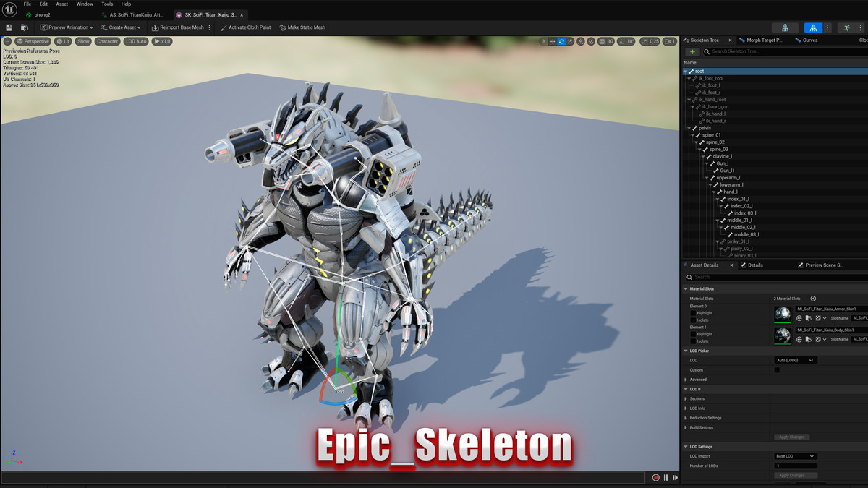Open Preview Animation dropdown

pos(67,27)
